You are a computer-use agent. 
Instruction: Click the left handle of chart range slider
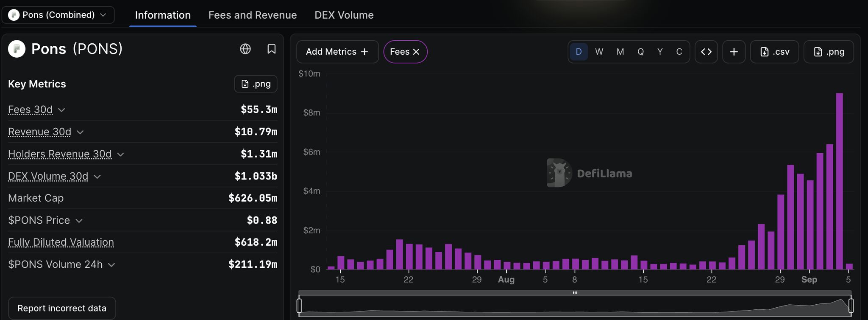click(x=299, y=306)
